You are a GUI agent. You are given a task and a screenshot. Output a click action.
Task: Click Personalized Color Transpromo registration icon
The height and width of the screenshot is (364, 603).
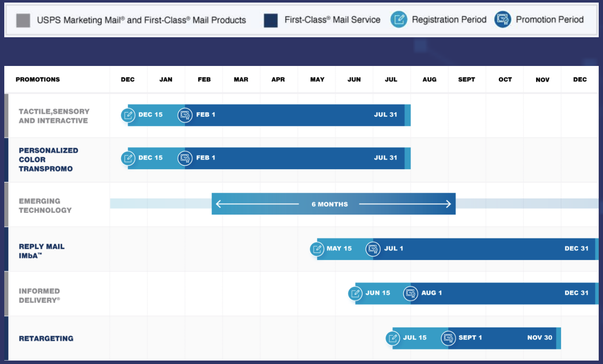coord(128,158)
